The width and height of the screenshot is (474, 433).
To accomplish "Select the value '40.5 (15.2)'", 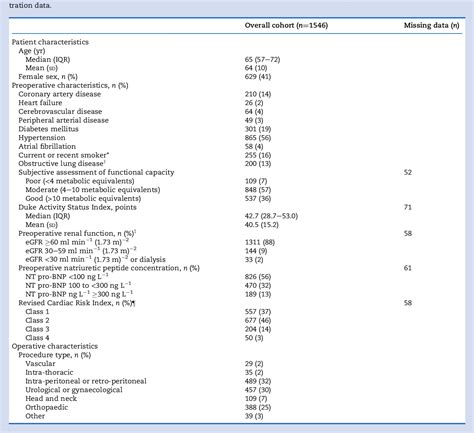I will 262,224.
